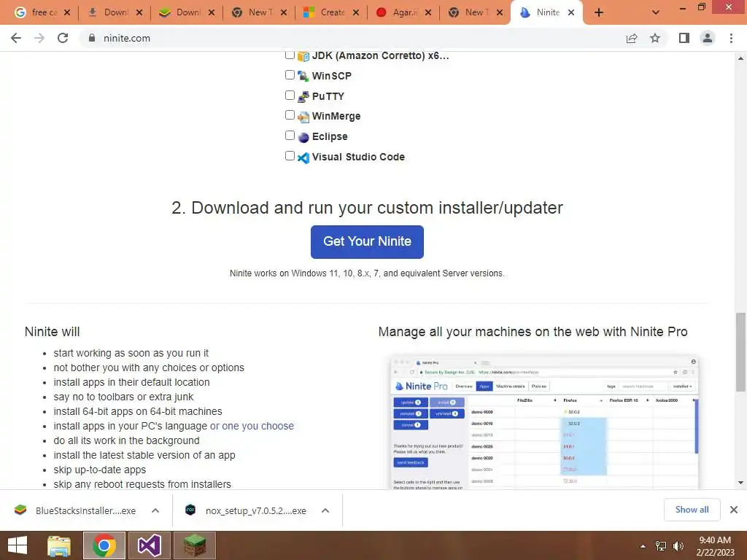The image size is (747, 560).
Task: Show hidden system tray icons
Action: 643,546
